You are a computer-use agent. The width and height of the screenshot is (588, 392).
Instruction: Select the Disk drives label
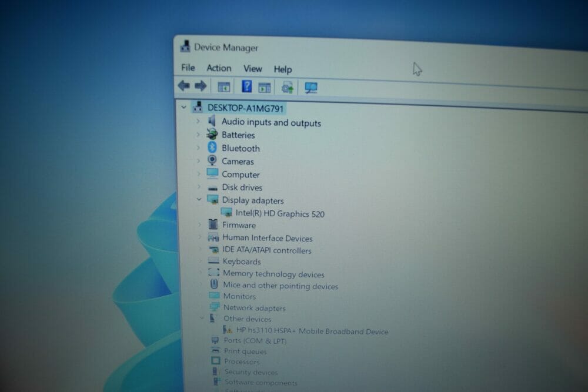[x=242, y=187]
